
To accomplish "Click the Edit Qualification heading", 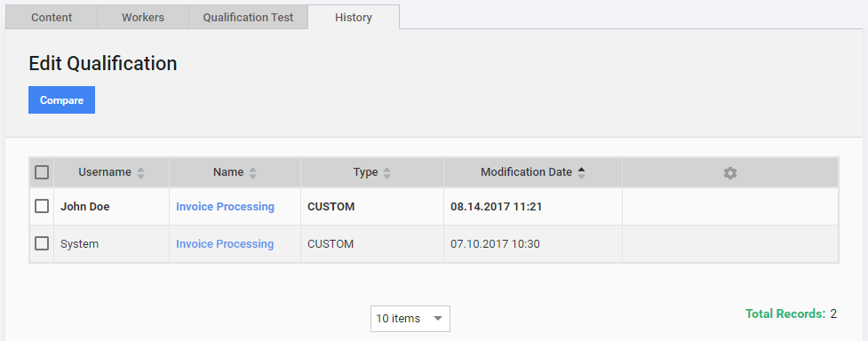I will click(x=102, y=64).
